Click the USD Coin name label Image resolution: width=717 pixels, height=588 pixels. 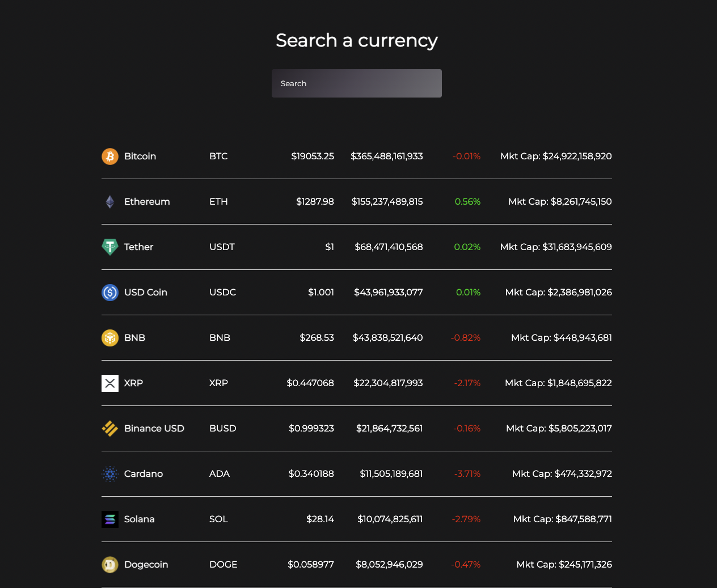click(146, 293)
